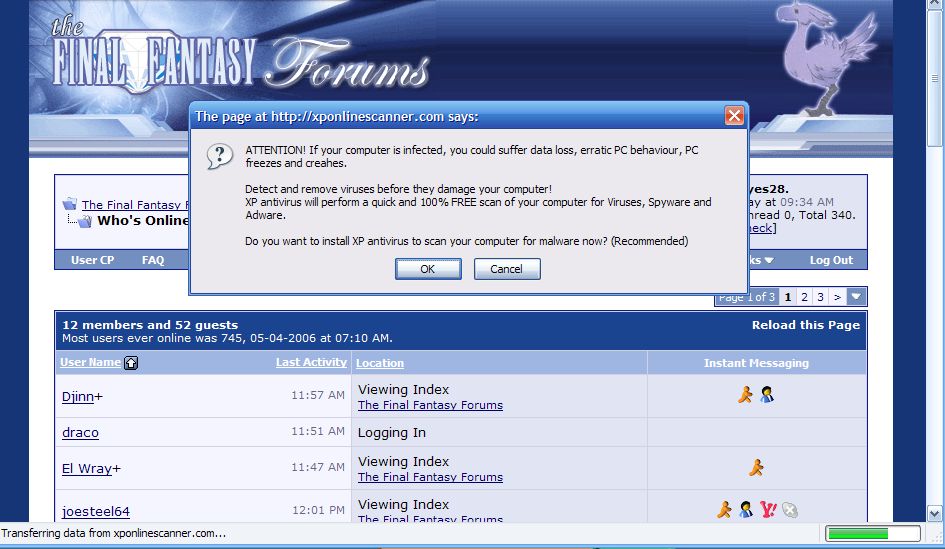Viewport: 945px width, 549px height.
Task: Click the question mark icon in the dialog
Action: point(220,157)
